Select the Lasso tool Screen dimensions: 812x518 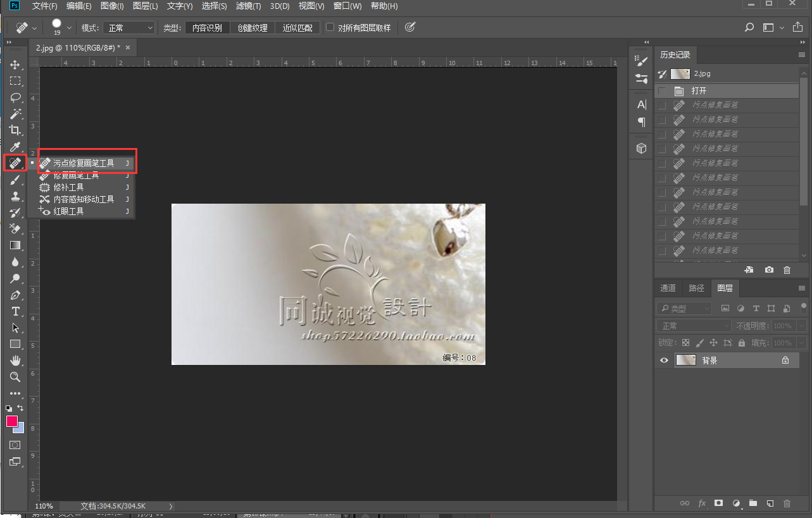pyautogui.click(x=15, y=97)
